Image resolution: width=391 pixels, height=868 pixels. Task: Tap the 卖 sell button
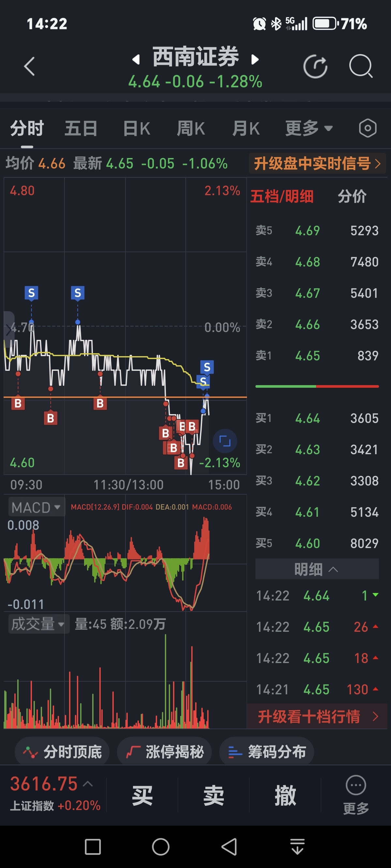(x=214, y=796)
